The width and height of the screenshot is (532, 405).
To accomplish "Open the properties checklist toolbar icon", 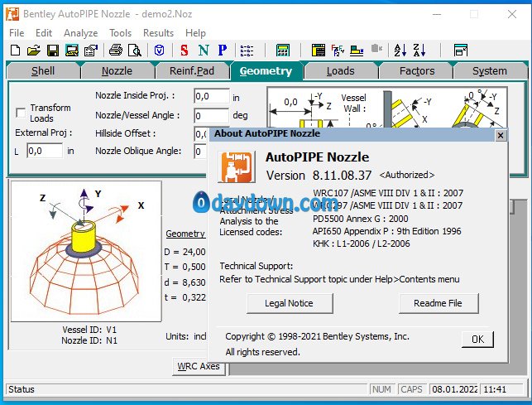I will pos(91,51).
